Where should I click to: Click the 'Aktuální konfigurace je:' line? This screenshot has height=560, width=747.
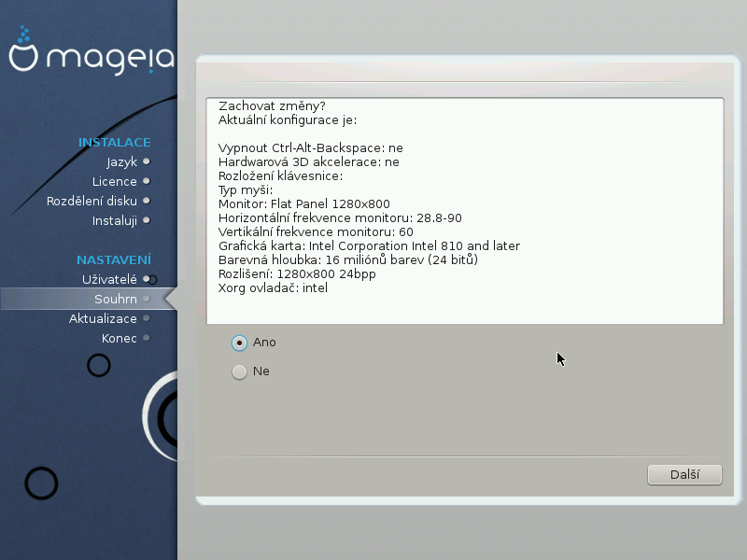(288, 120)
